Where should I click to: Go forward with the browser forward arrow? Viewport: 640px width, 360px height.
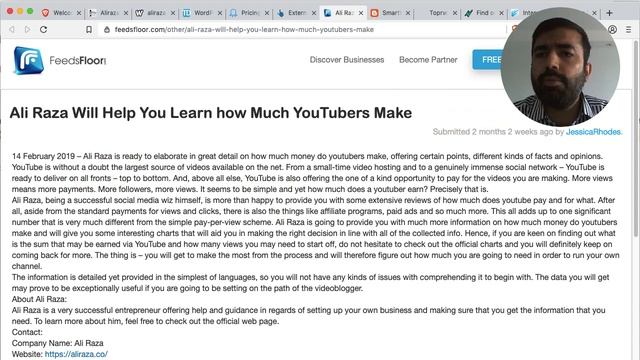pos(27,29)
